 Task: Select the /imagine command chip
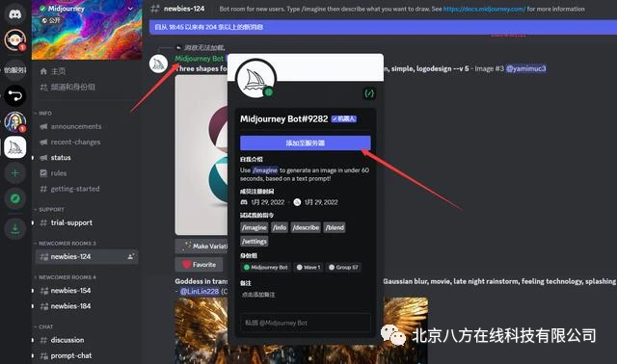255,227
